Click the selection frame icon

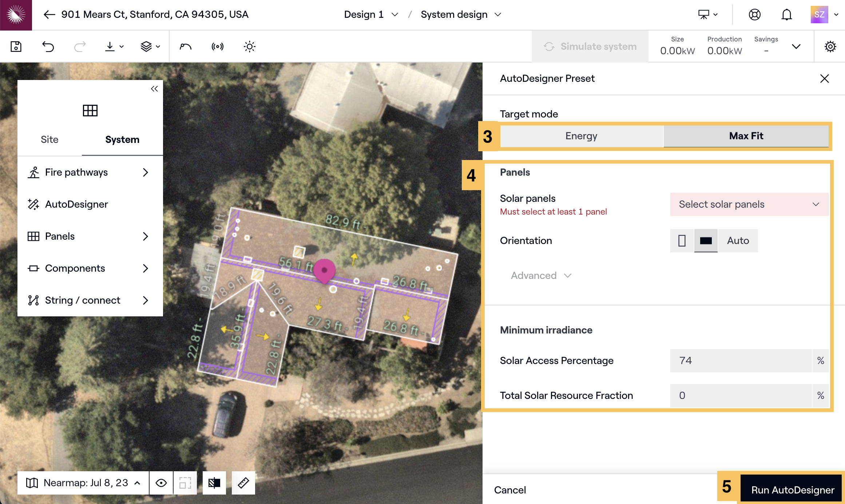[185, 483]
